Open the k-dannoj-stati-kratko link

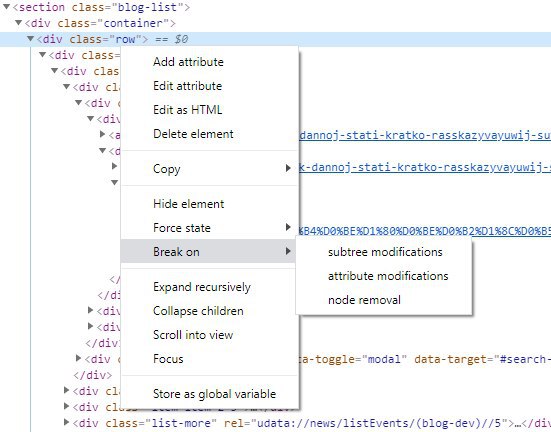pyautogui.click(x=425, y=167)
